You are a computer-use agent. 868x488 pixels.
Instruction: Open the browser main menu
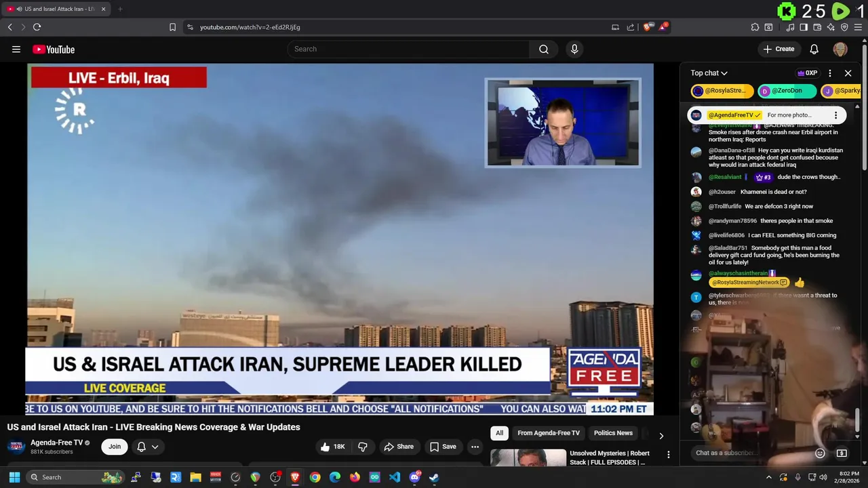tap(858, 27)
